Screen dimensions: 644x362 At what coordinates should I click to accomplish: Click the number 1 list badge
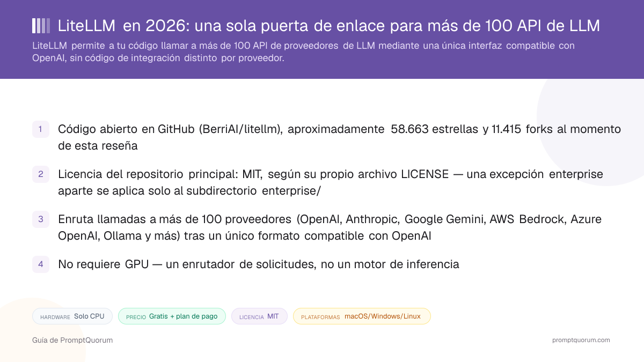click(41, 129)
